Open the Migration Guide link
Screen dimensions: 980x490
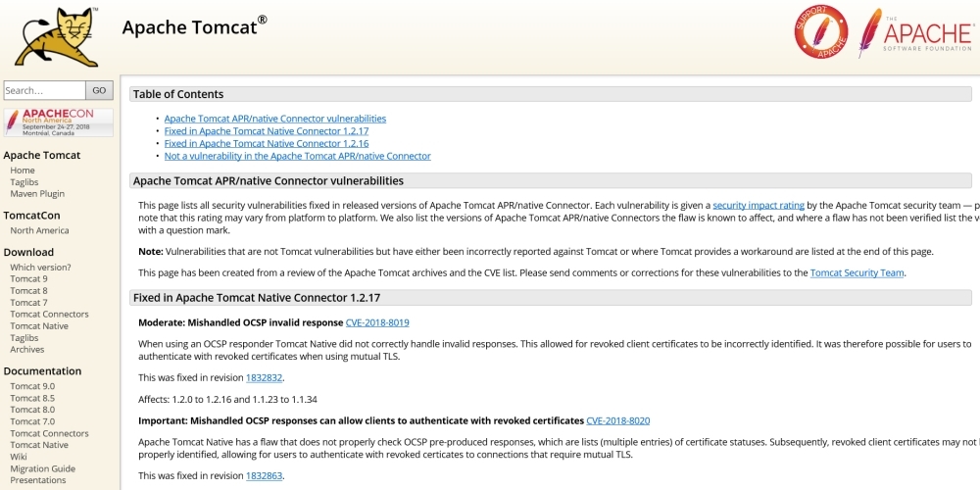[42, 468]
